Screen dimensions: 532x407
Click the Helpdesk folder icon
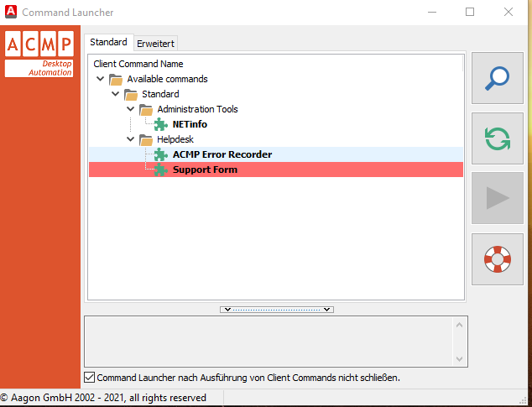(x=146, y=139)
